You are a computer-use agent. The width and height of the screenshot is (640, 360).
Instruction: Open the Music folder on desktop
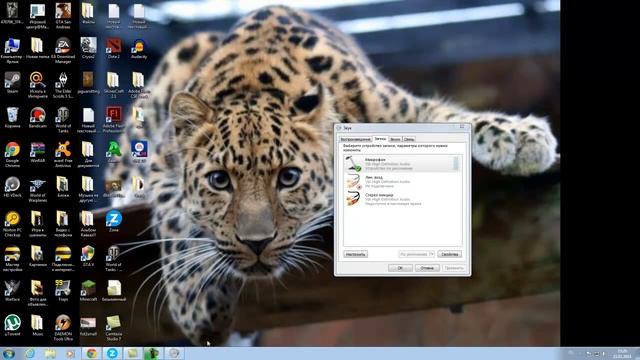(x=38, y=326)
